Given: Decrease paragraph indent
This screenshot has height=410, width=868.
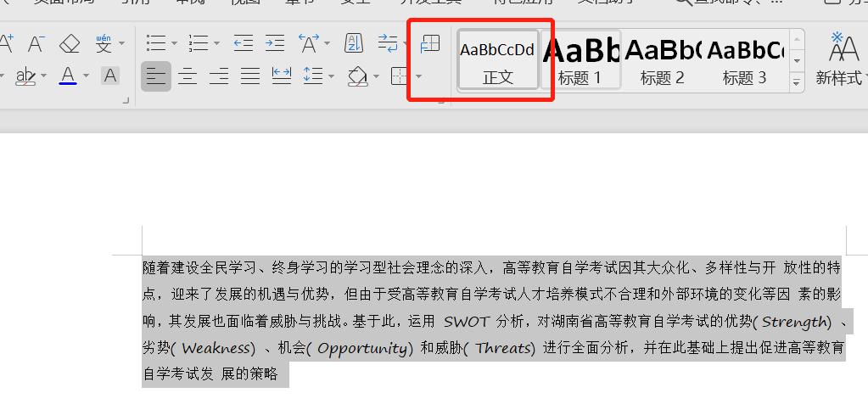Looking at the screenshot, I should click(x=243, y=43).
